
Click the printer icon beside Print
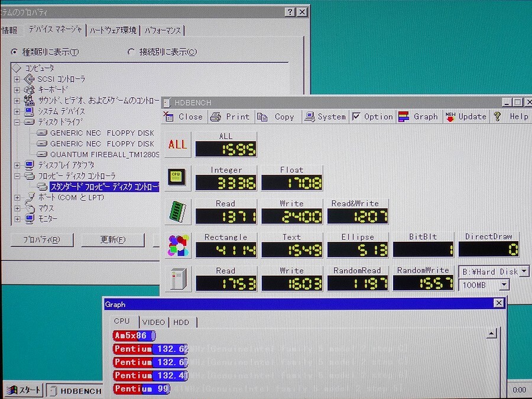tap(215, 117)
